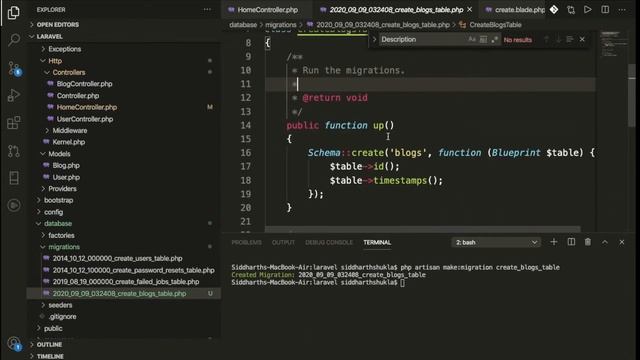The height and width of the screenshot is (360, 640).
Task: Expand the replace toggle in find widget
Action: (x=374, y=40)
